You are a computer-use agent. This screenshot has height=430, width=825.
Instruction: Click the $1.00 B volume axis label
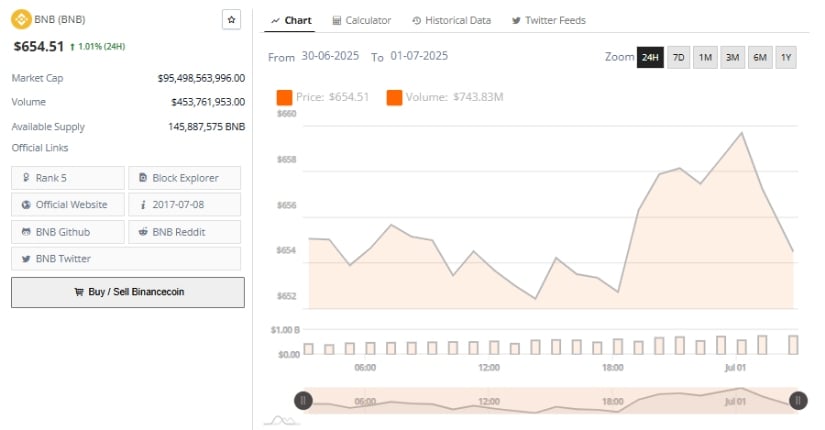(x=285, y=330)
